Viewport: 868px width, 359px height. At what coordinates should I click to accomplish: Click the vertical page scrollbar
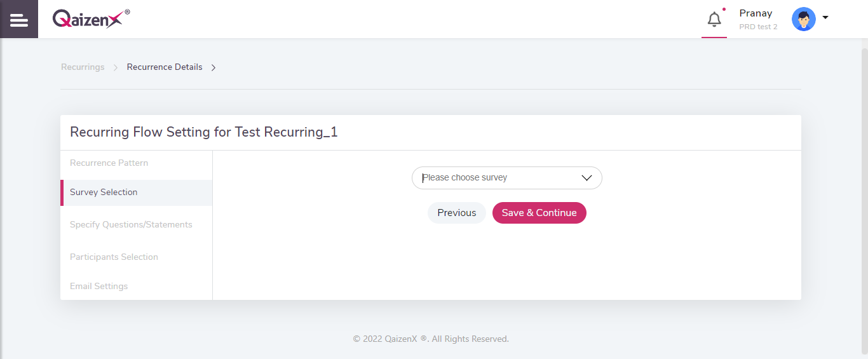[x=864, y=191]
